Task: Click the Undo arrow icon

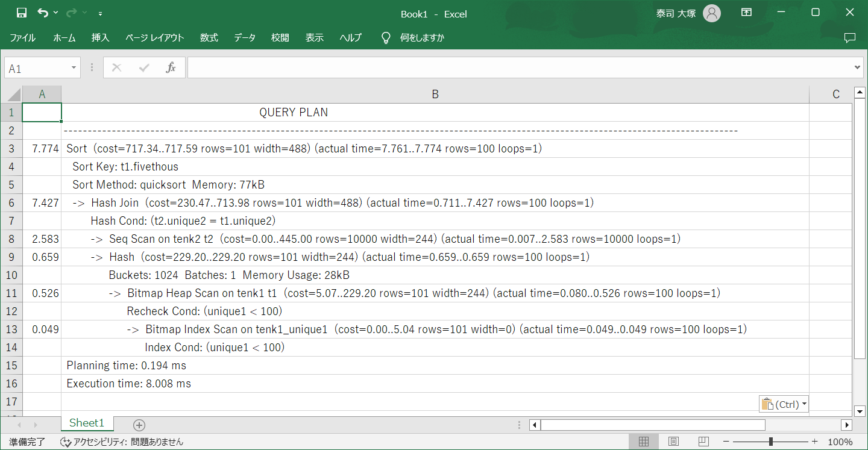Action: pyautogui.click(x=42, y=13)
